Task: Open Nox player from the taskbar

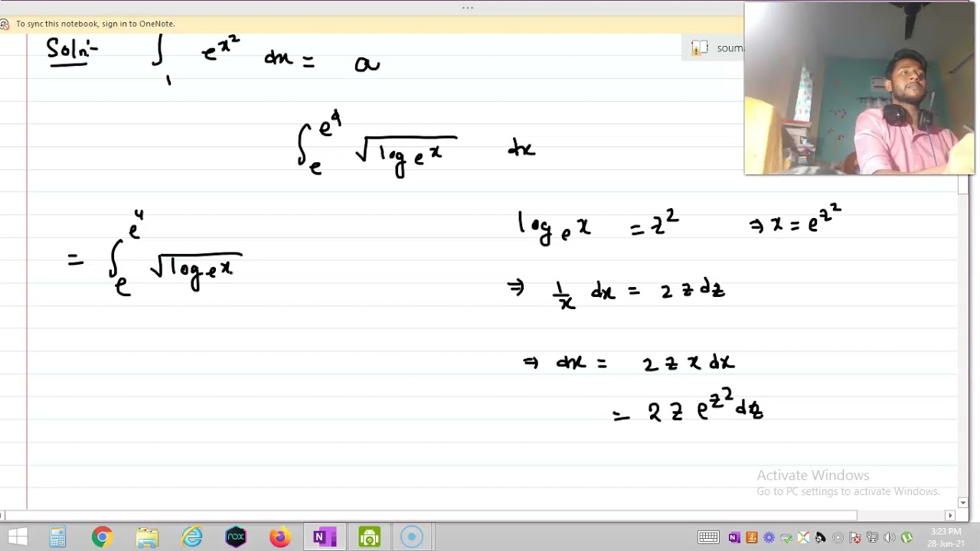Action: (236, 537)
